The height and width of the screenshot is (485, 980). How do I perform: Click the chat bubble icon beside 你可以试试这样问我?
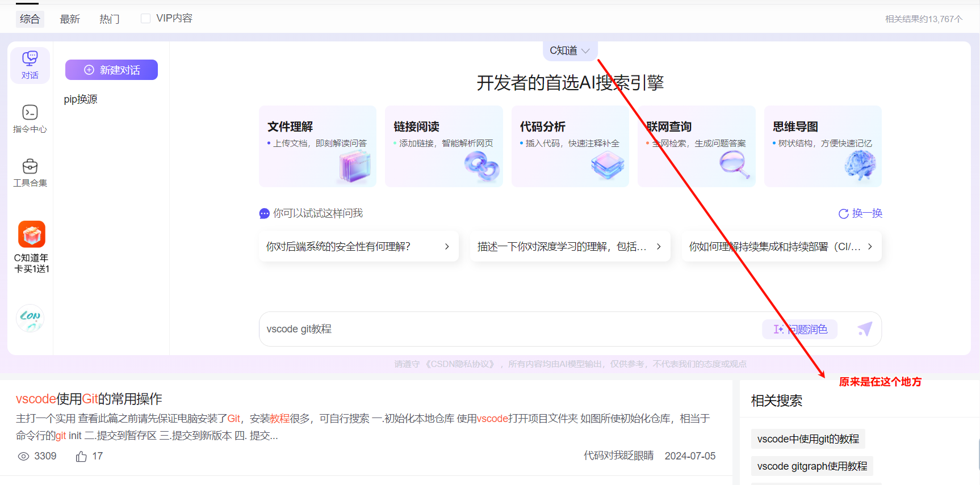[x=265, y=214]
